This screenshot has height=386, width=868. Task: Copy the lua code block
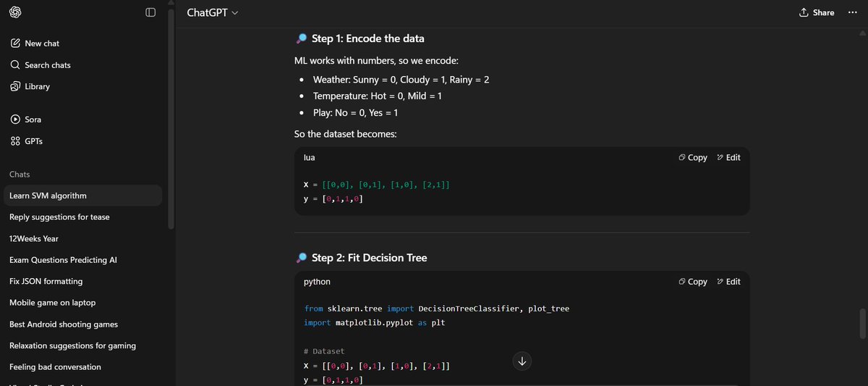(693, 157)
